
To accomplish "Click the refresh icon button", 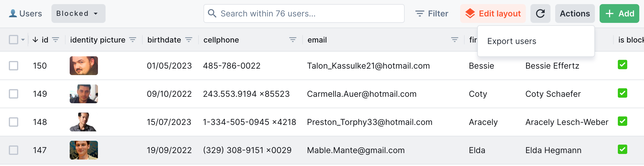I will [x=540, y=13].
